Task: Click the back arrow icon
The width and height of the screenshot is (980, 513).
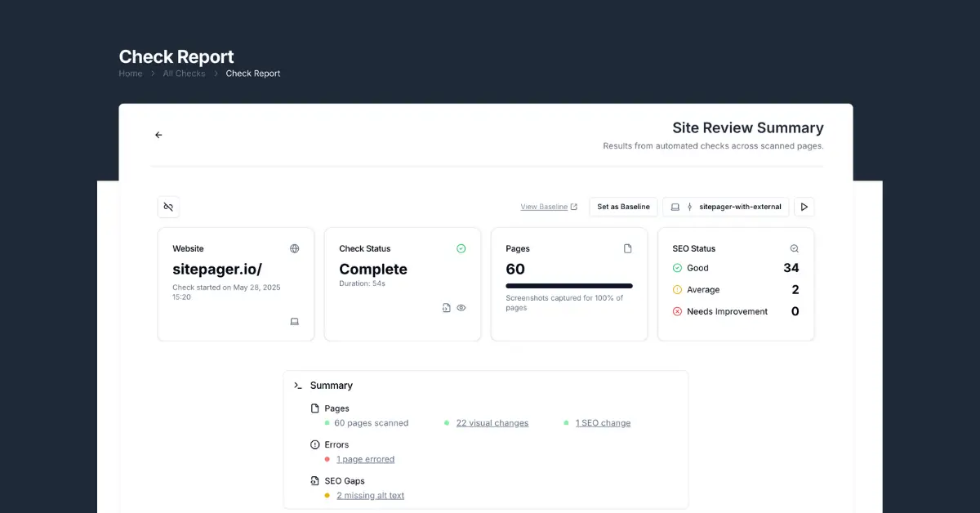Action: coord(158,135)
